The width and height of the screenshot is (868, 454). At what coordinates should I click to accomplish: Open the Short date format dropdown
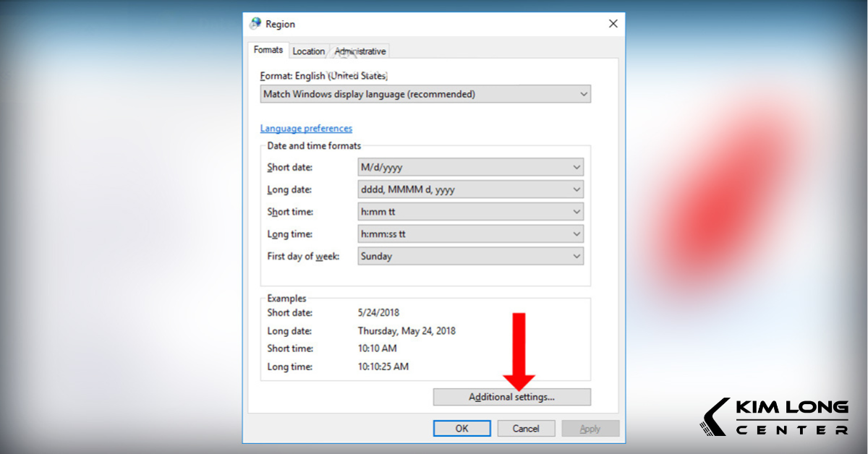click(470, 167)
